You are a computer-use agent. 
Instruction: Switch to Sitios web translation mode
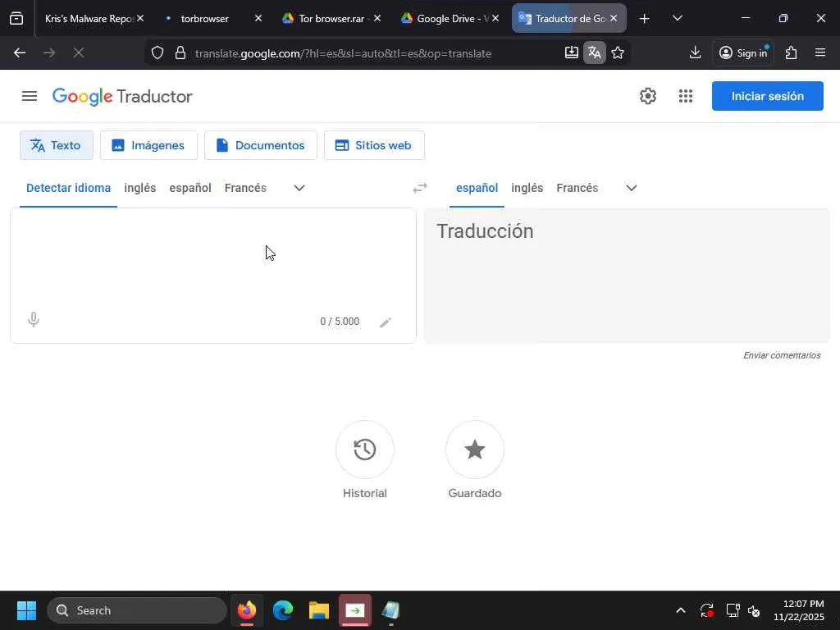pyautogui.click(x=374, y=145)
